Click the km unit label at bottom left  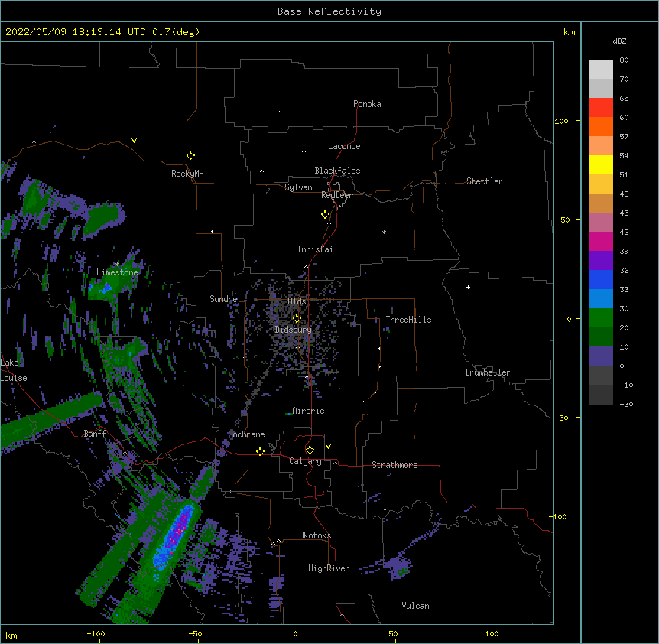(x=11, y=635)
